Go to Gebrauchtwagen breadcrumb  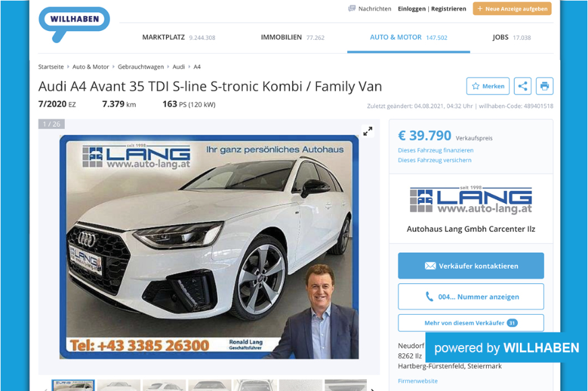(141, 67)
